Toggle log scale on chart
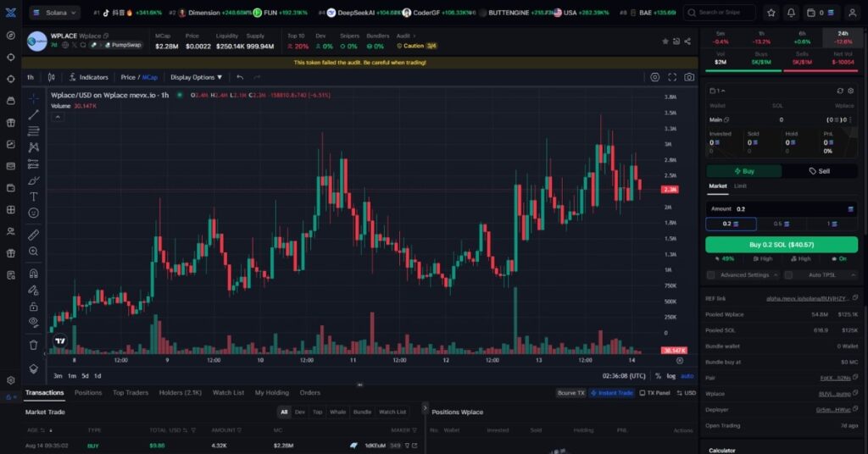This screenshot has height=454, width=868. pyautogui.click(x=671, y=376)
